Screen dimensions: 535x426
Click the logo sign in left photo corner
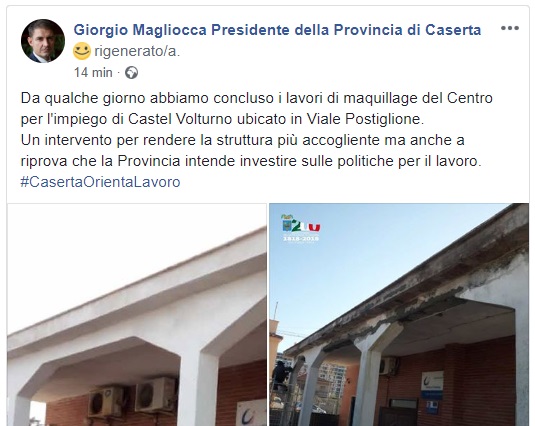point(251,413)
